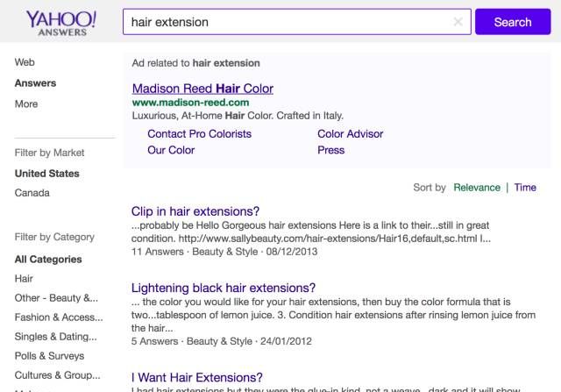Clear search text with the X icon
This screenshot has height=392, width=561.
click(x=458, y=22)
